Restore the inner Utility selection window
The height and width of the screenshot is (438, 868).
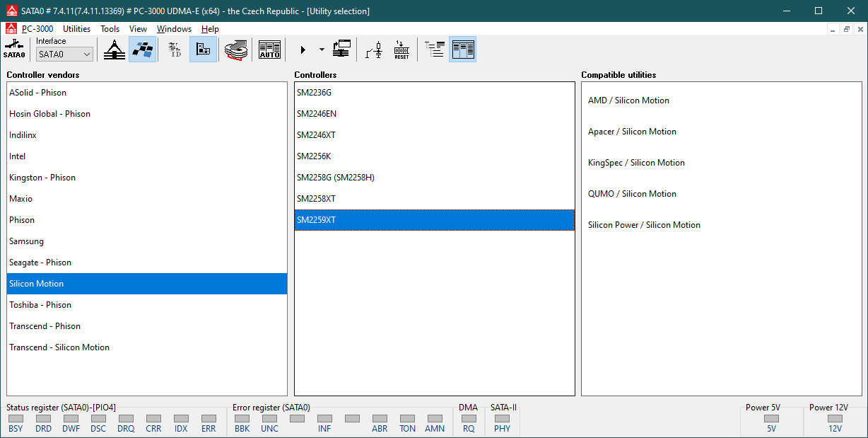[847, 29]
